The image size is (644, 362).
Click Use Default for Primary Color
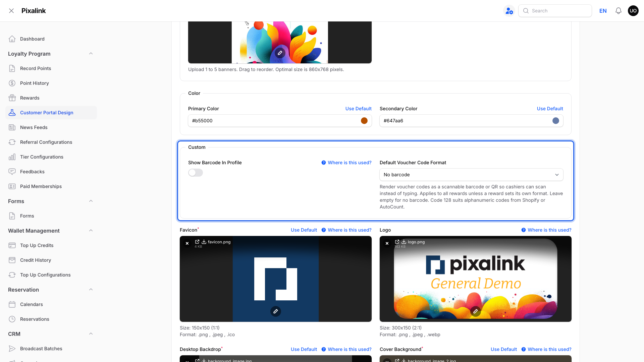[358, 109]
